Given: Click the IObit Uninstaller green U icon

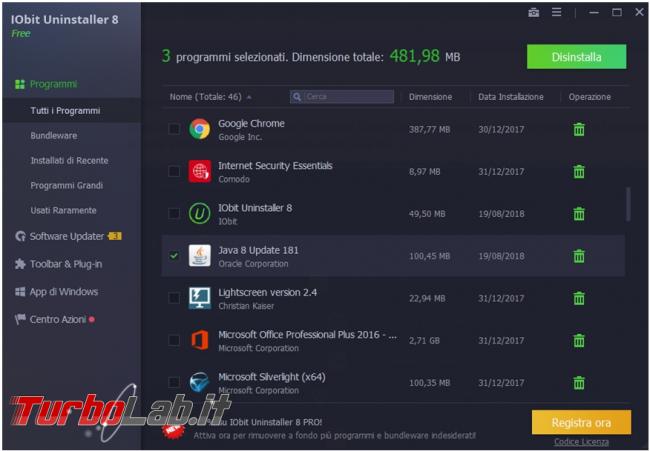Looking at the screenshot, I should click(199, 213).
